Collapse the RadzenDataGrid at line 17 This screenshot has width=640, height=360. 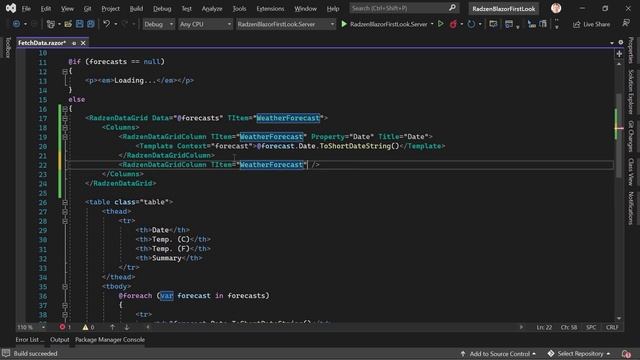(65, 118)
